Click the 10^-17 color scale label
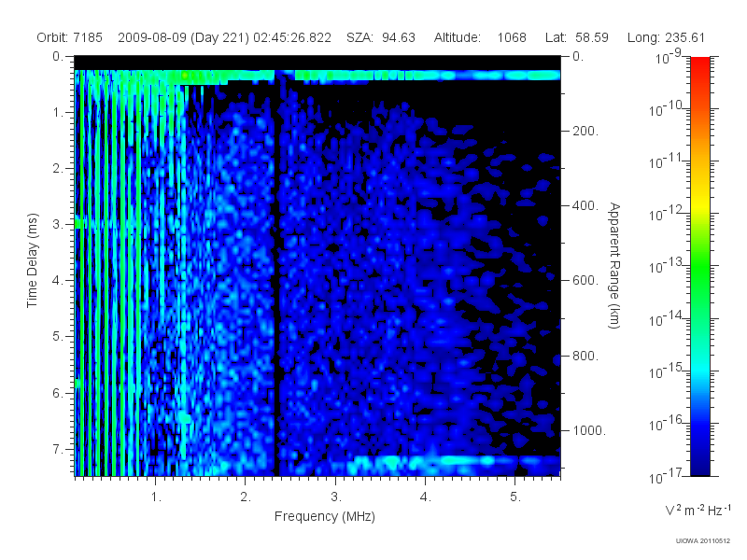 pyautogui.click(x=665, y=476)
